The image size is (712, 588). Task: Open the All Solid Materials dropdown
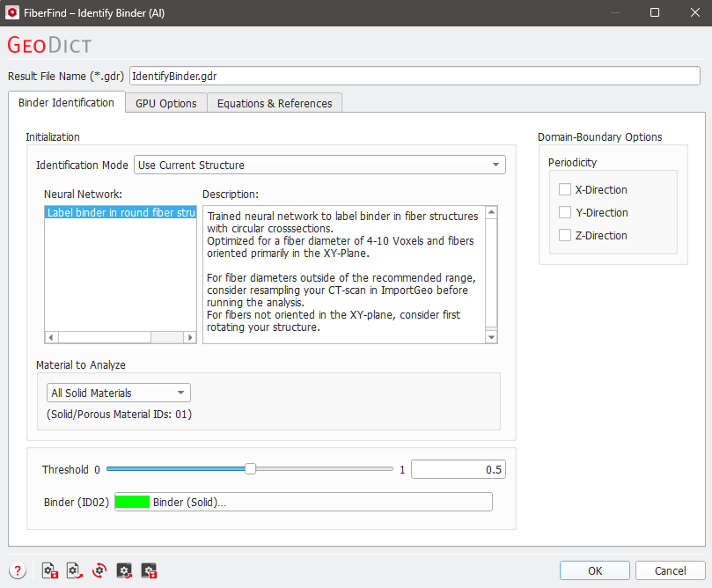tap(119, 393)
